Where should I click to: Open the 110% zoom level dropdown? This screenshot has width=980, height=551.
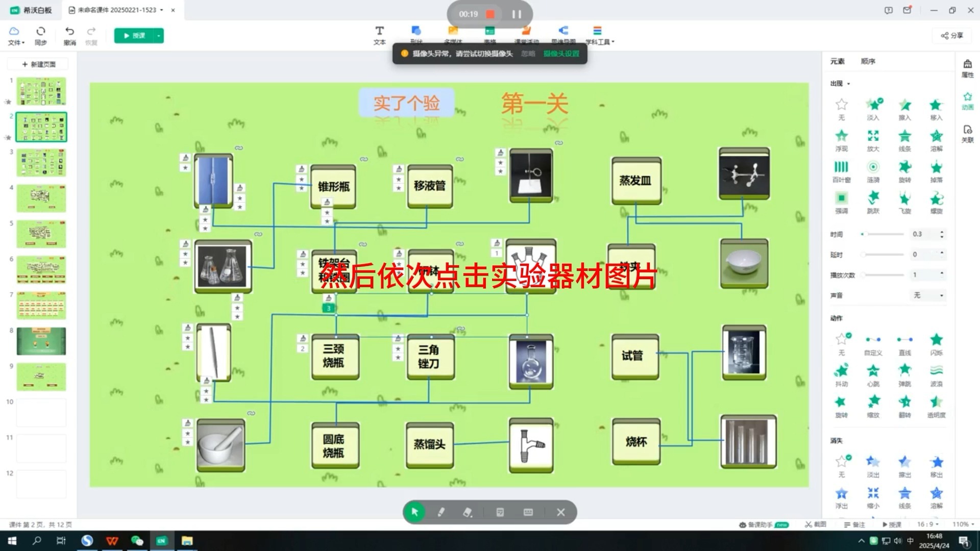[x=963, y=524]
